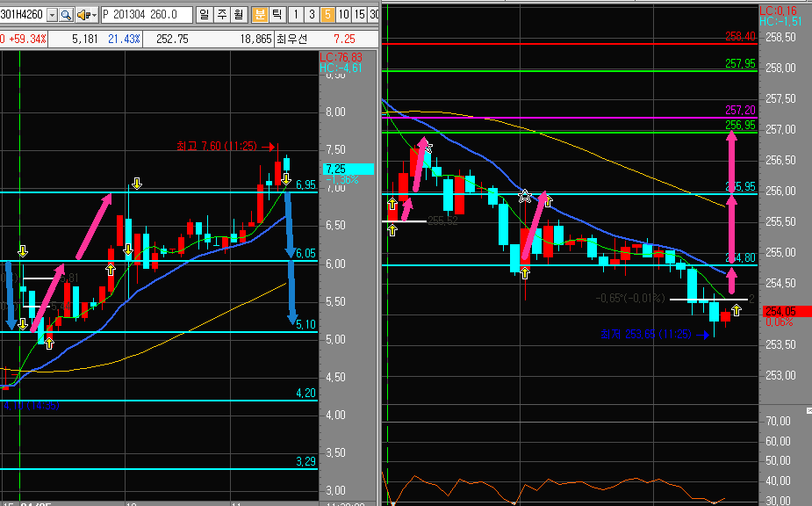Image resolution: width=812 pixels, height=506 pixels.
Task: Open the symbol code 301H4260 dropdown
Action: [51, 15]
